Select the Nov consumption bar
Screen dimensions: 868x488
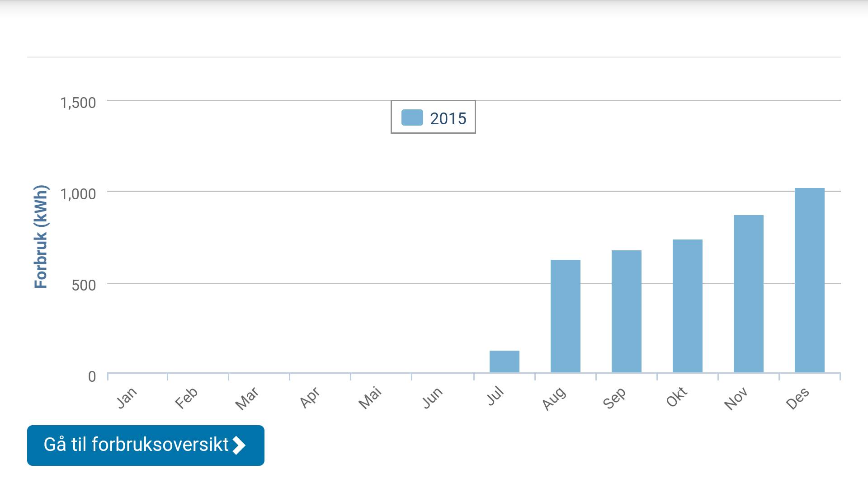pyautogui.click(x=749, y=294)
